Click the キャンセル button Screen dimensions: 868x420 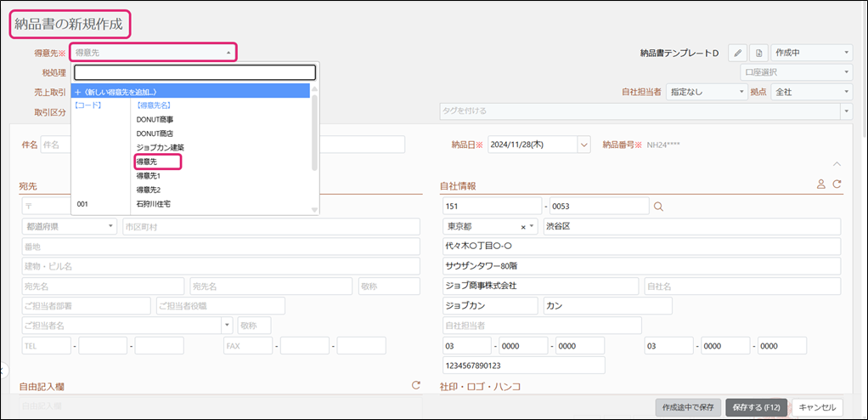[x=820, y=406]
